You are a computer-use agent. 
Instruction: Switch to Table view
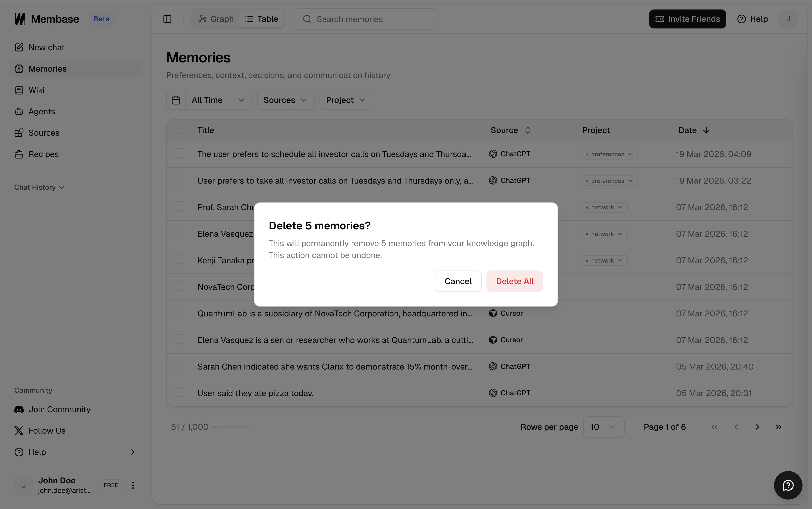pos(262,19)
